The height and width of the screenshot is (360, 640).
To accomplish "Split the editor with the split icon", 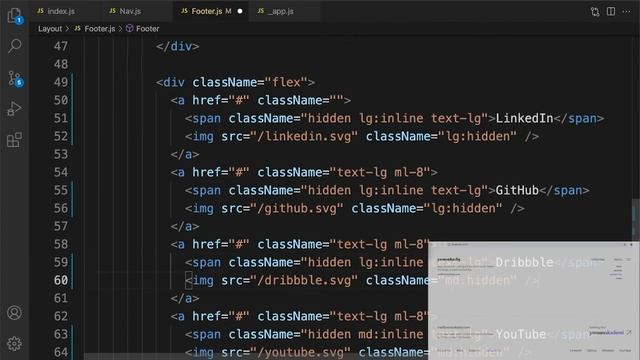I will [x=611, y=11].
